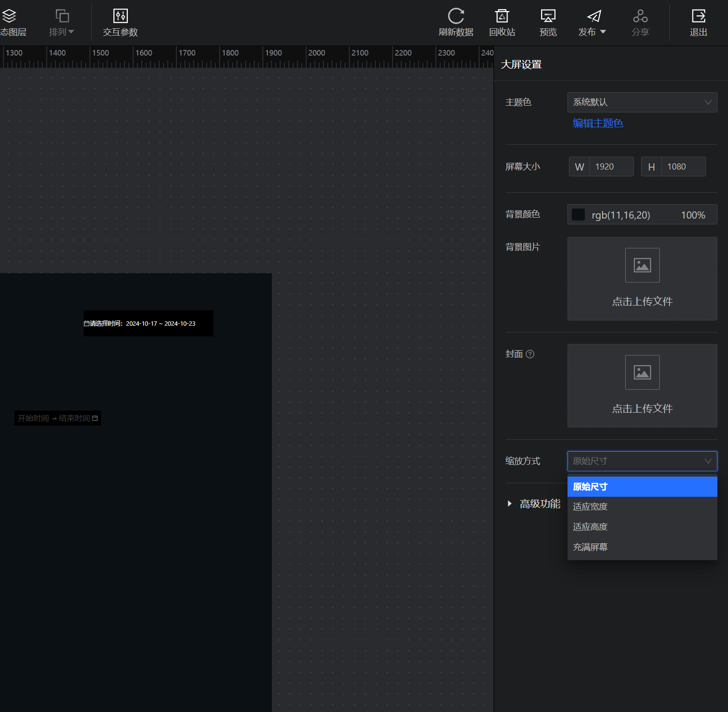Open the 主题色 theme dropdown
Image resolution: width=728 pixels, height=712 pixels.
(x=642, y=102)
